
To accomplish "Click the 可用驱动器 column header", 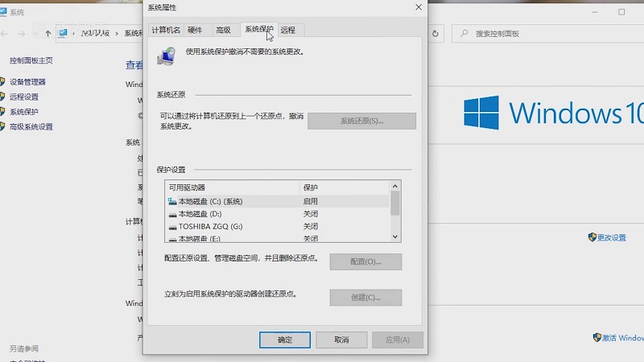I will pyautogui.click(x=232, y=187).
